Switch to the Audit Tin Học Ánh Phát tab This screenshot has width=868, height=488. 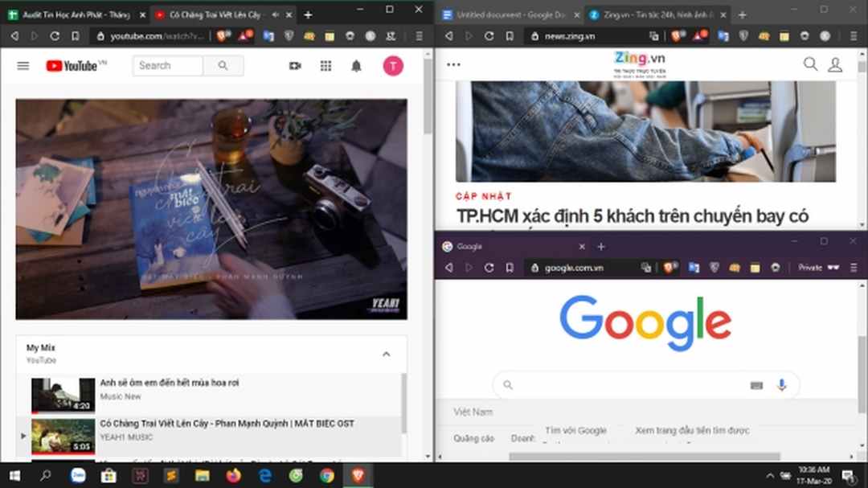[x=76, y=15]
